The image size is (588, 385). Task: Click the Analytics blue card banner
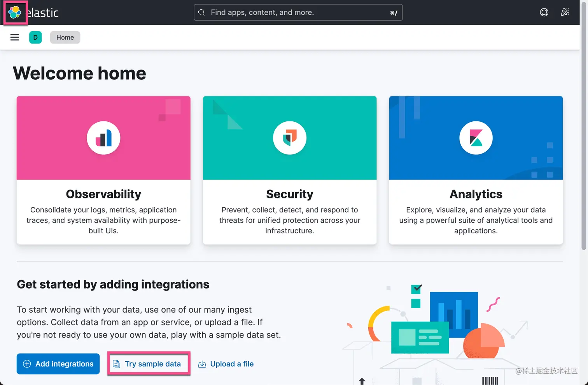[476, 138]
